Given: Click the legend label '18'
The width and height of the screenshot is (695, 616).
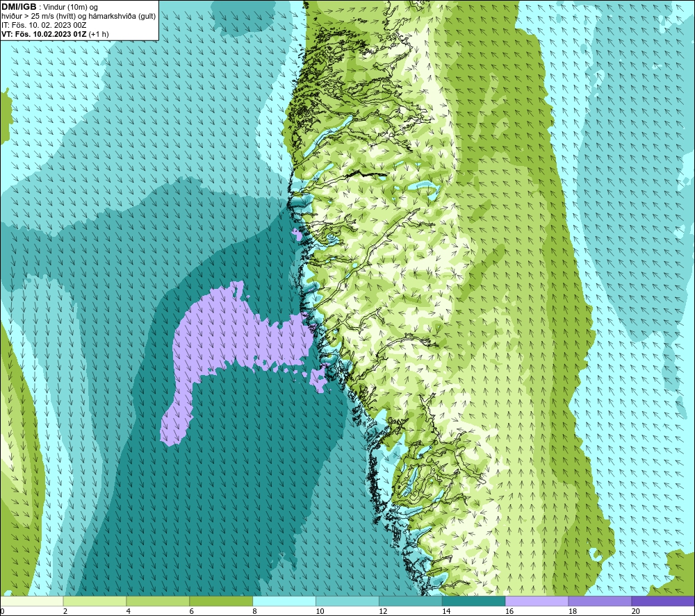Looking at the screenshot, I should 573,611.
